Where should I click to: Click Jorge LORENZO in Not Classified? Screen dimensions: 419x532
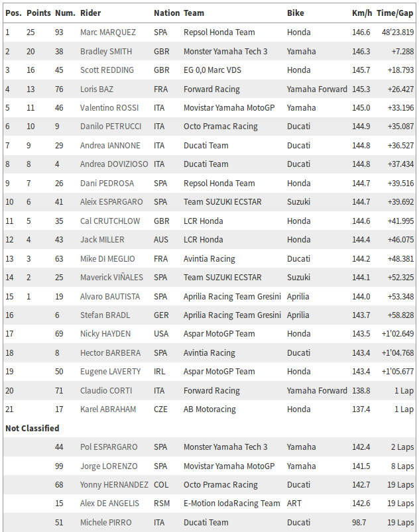pos(109,466)
